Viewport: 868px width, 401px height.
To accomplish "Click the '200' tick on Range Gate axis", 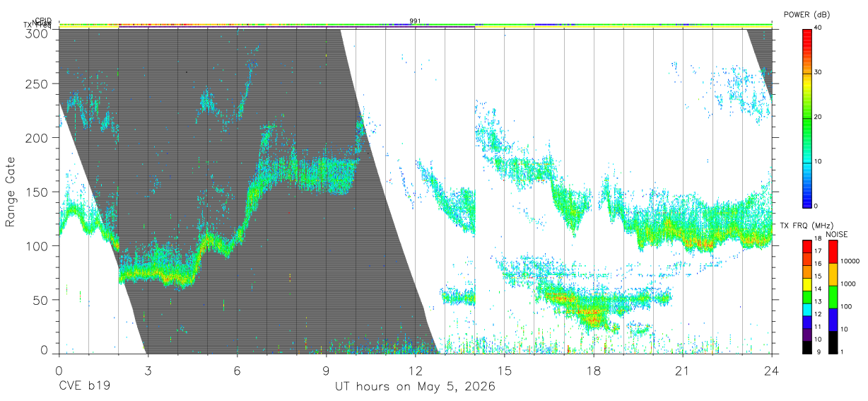I will (x=37, y=138).
